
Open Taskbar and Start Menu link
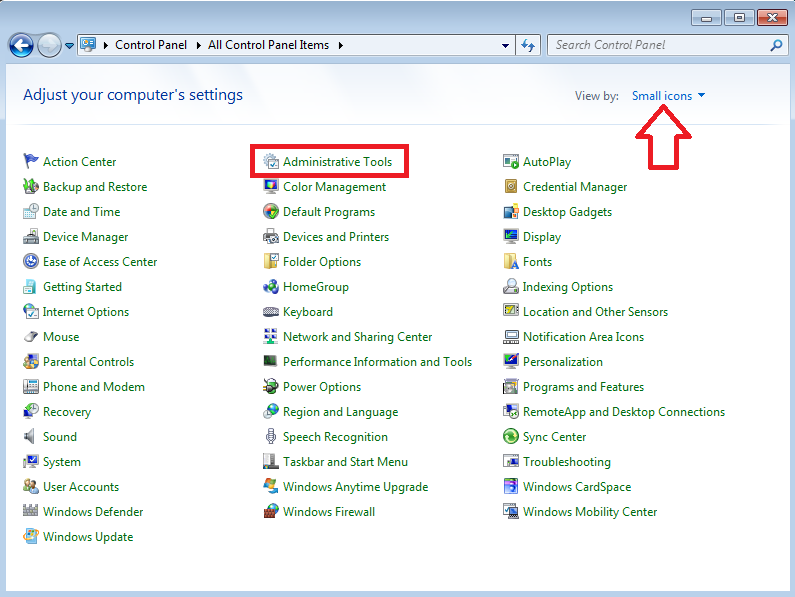(x=345, y=462)
